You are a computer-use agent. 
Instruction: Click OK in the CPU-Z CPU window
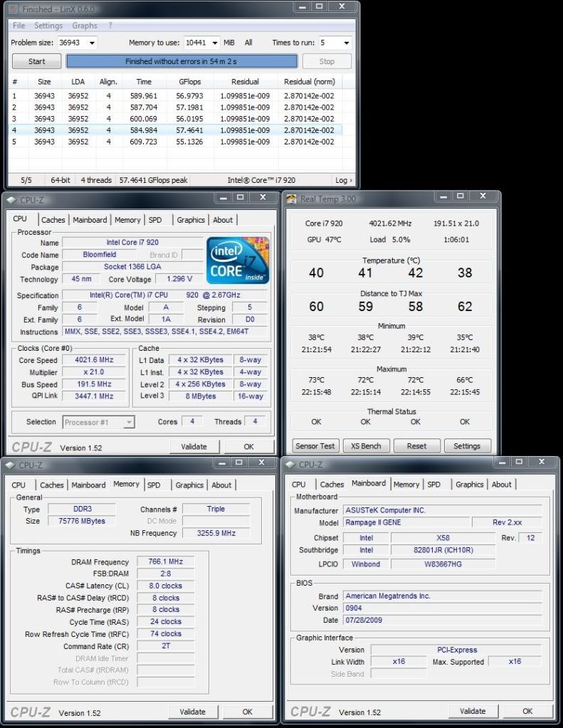(249, 447)
